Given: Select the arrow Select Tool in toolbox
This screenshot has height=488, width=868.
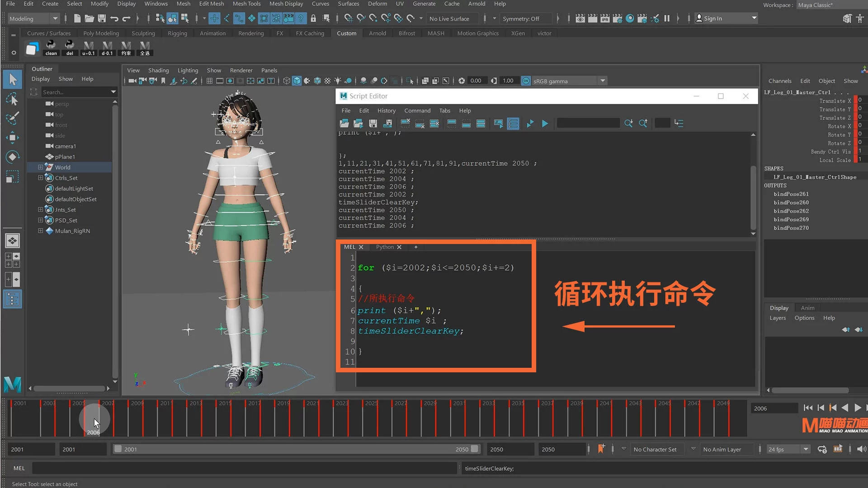Looking at the screenshot, I should [x=12, y=80].
